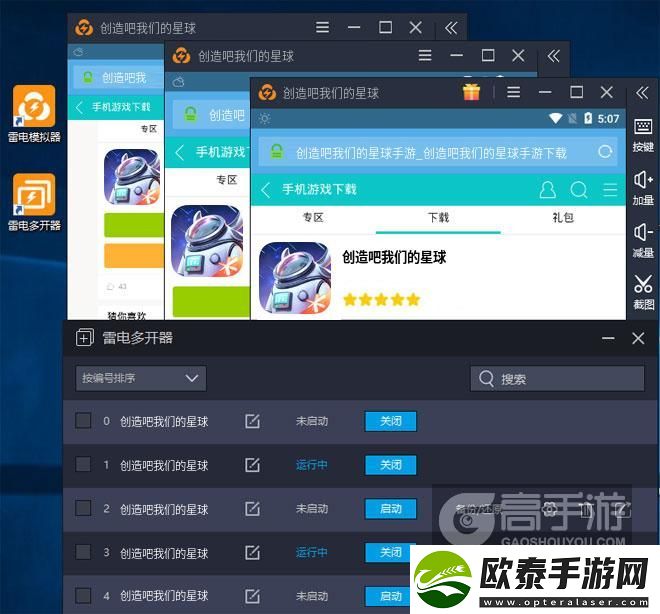Screen dimensions: 660x614
Task: Rename instance 1 with its edit icon
Action: point(252,465)
